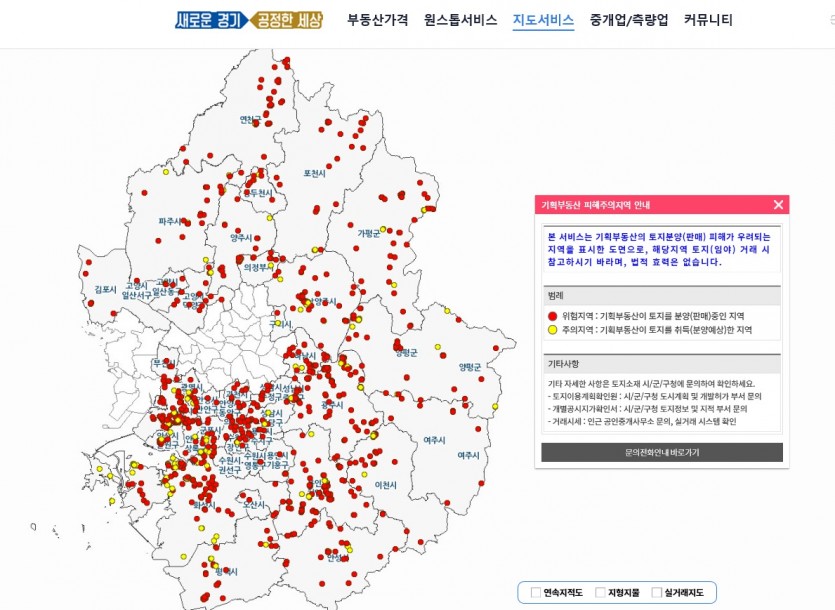835x610 pixels.
Task: Select the 연천군 region label on map
Action: pos(250,120)
